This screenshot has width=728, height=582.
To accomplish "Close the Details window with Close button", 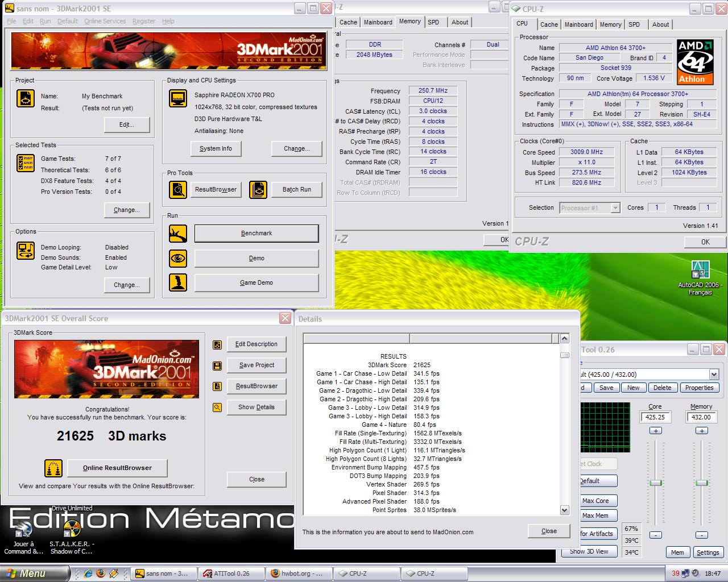I will point(549,531).
